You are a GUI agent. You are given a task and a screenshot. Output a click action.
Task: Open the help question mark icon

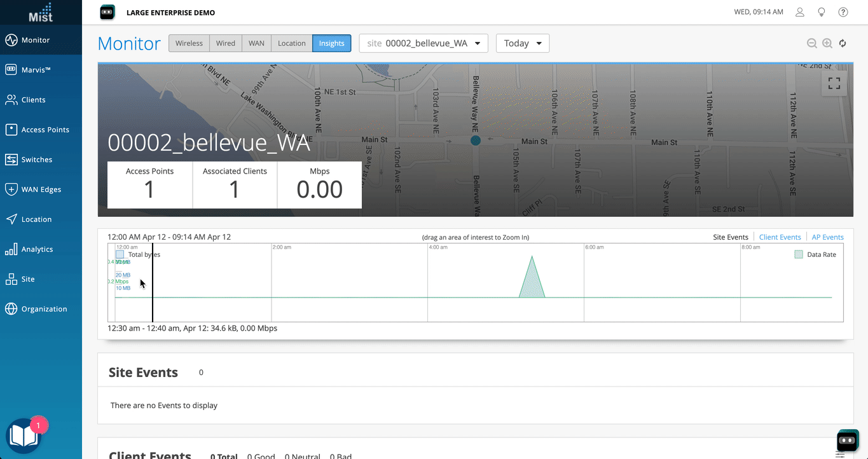pos(843,12)
